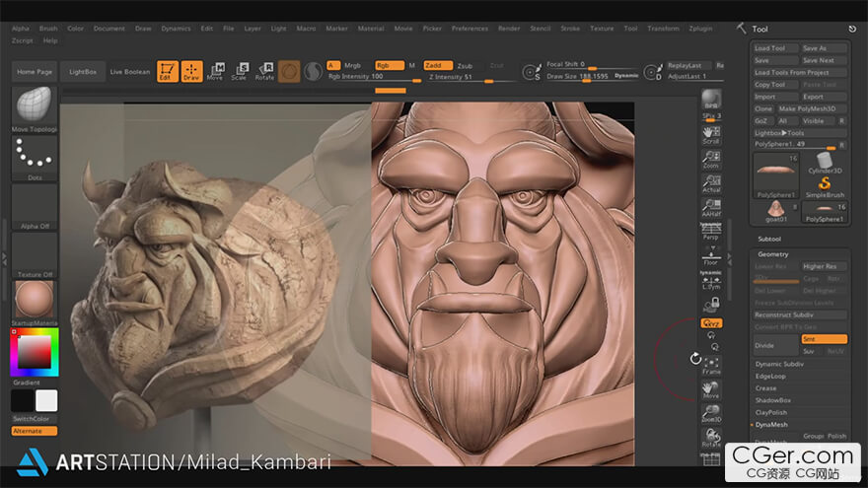Click the Scroll hand icon

(x=711, y=135)
